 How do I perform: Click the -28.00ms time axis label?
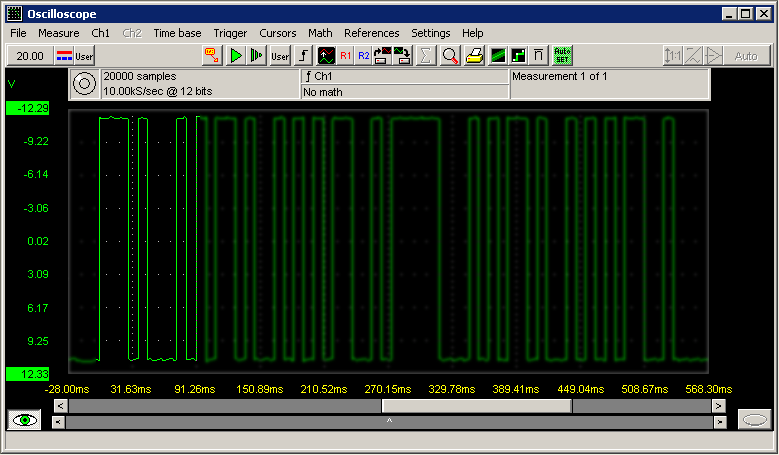67,389
